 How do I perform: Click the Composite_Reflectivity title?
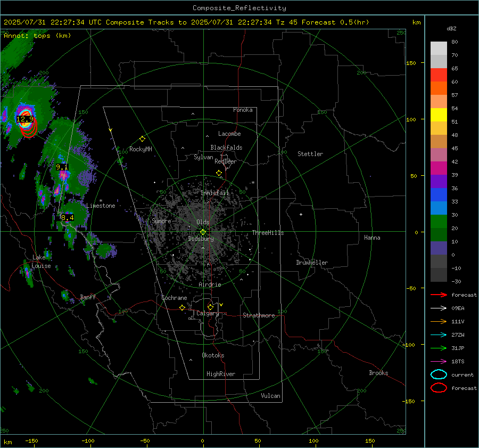(240, 8)
